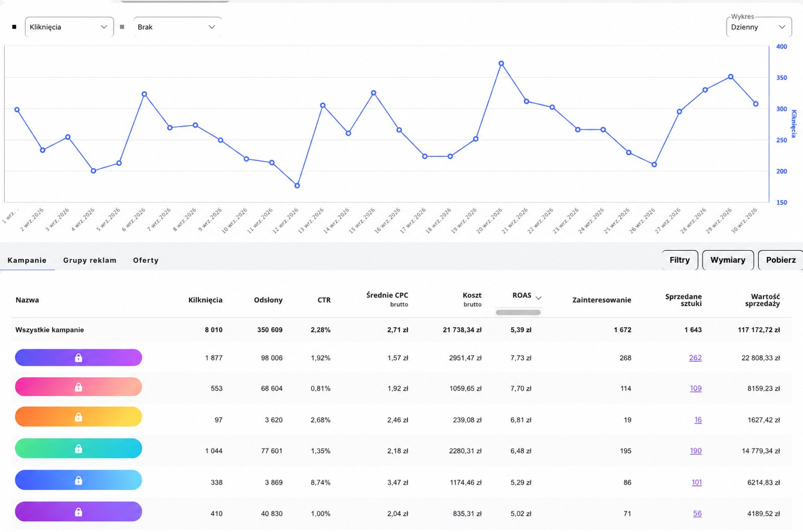The image size is (803, 532).
Task: Open the Wymiary button
Action: [727, 260]
